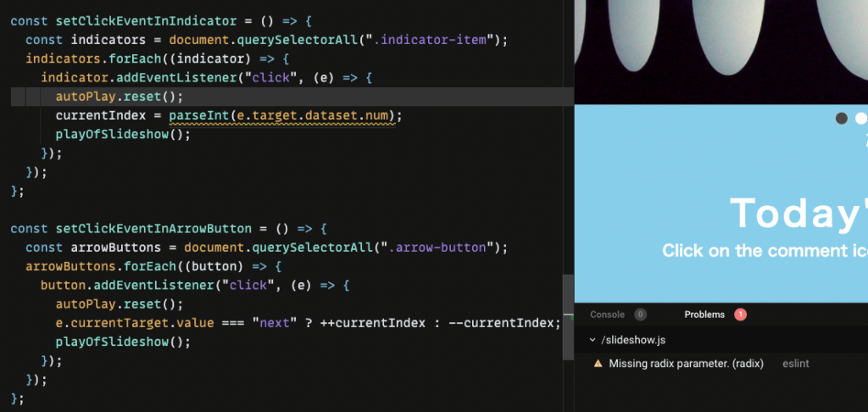This screenshot has height=412, width=868.
Task: Click the 'const arrowButtons' declaration
Action: click(x=93, y=248)
